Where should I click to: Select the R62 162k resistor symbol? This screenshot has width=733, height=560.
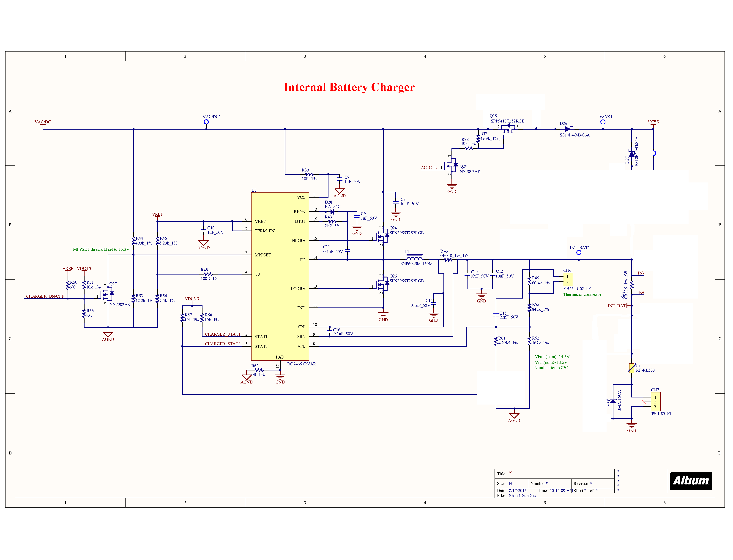(530, 341)
